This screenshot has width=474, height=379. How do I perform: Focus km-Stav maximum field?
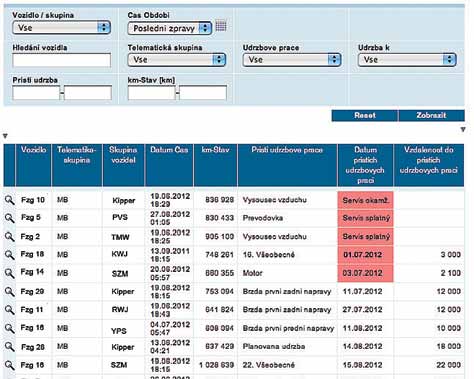click(x=203, y=93)
